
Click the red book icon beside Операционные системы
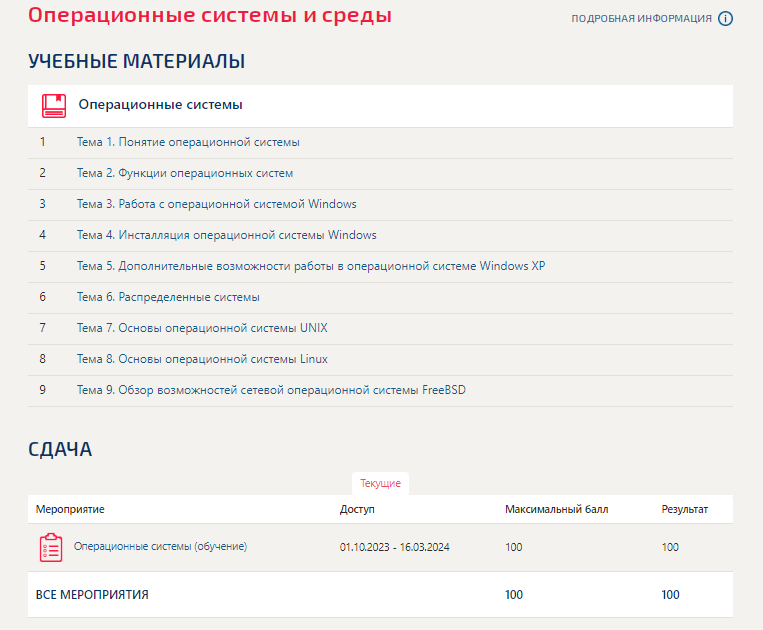coord(54,106)
